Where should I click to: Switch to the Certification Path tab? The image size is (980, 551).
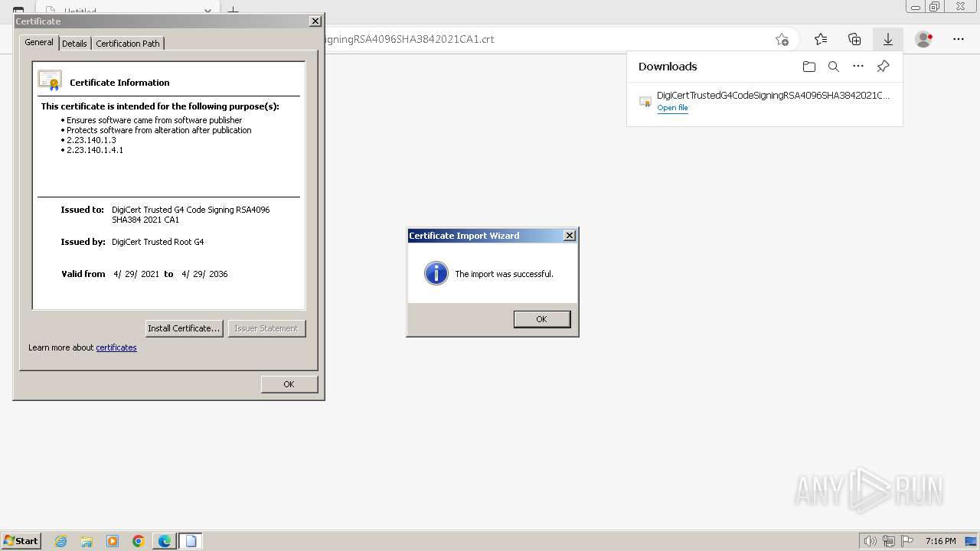click(x=128, y=44)
